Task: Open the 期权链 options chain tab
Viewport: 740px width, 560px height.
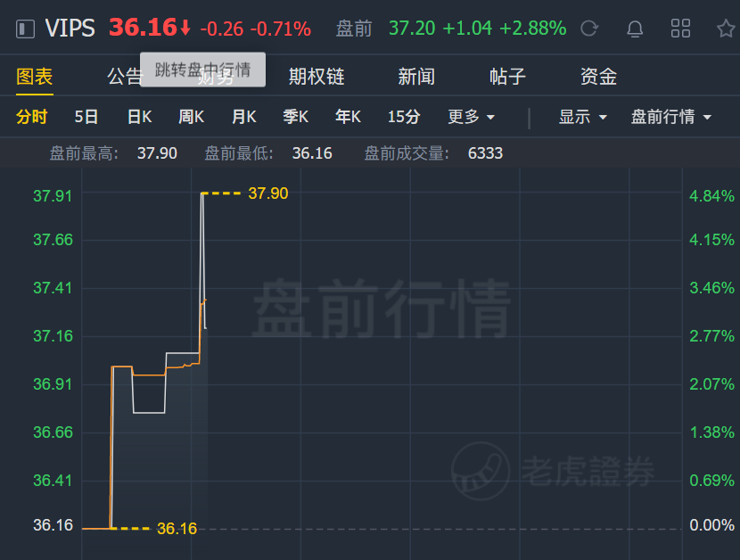Action: (317, 76)
